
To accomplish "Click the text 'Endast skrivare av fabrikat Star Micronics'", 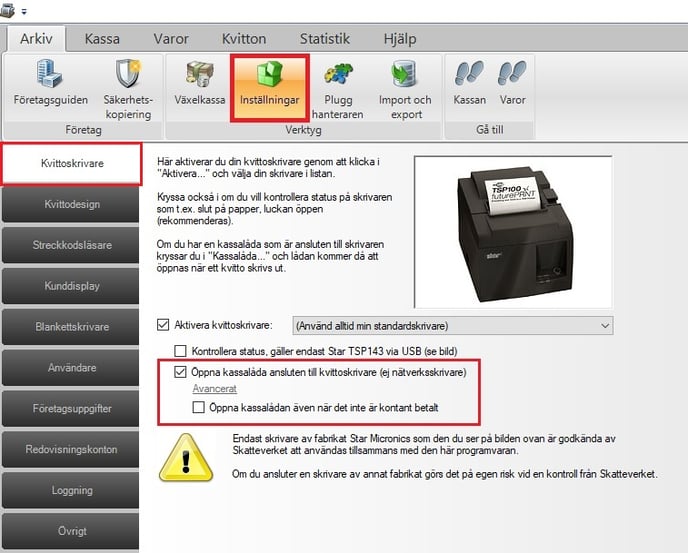I will 321,438.
